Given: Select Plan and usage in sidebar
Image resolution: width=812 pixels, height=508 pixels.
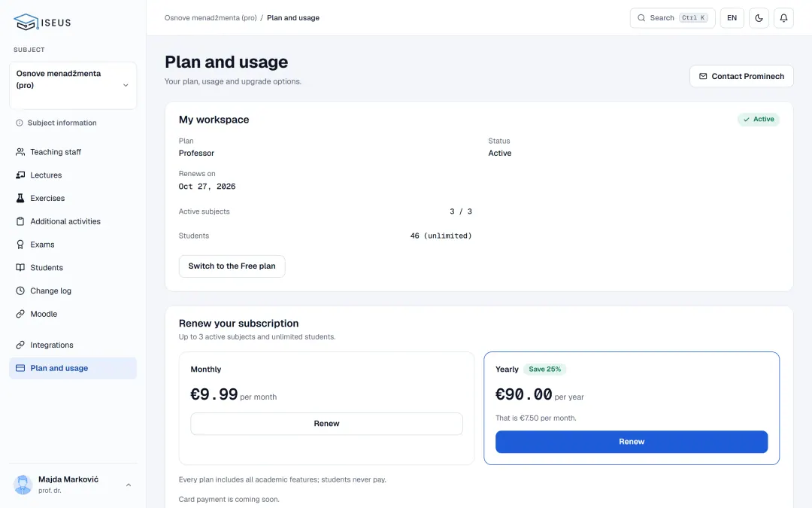Looking at the screenshot, I should [x=73, y=368].
